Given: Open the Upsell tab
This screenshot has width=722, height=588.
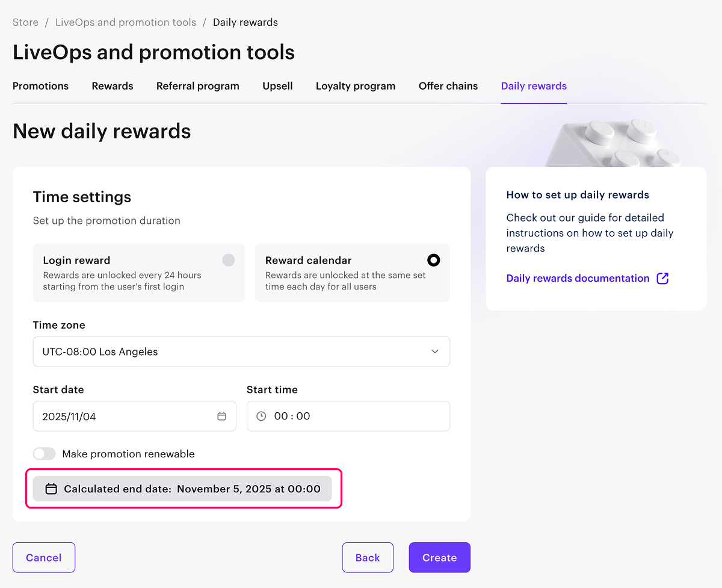Looking at the screenshot, I should (x=277, y=86).
